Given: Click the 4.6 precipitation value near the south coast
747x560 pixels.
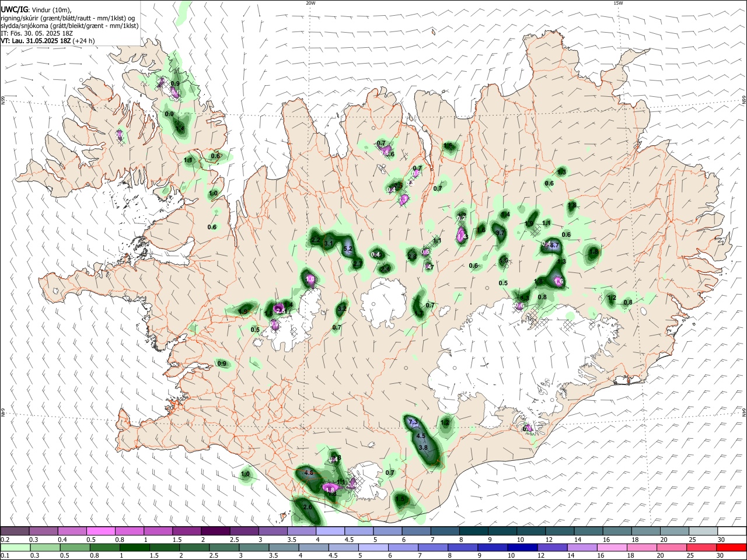Looking at the screenshot, I should click(x=309, y=473).
